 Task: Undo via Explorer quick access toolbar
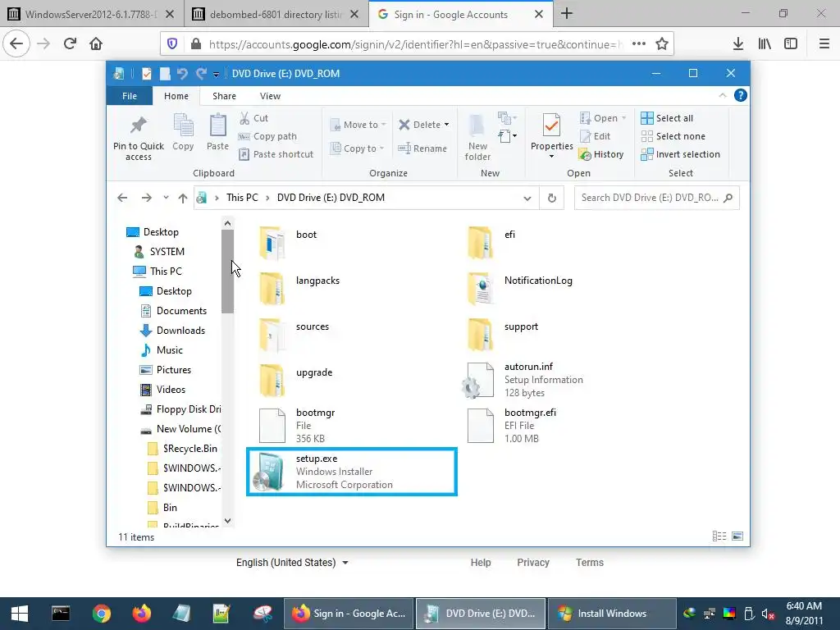click(x=182, y=73)
